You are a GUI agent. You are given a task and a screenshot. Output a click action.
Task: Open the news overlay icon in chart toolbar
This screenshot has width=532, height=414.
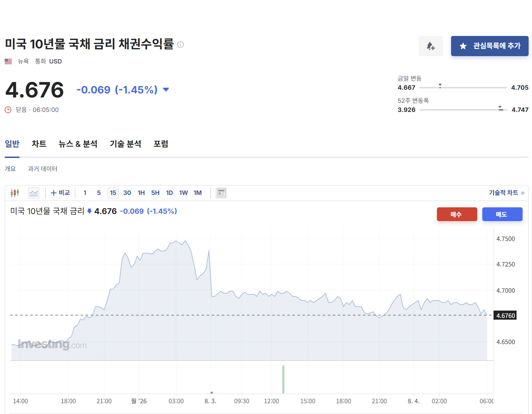[221, 193]
